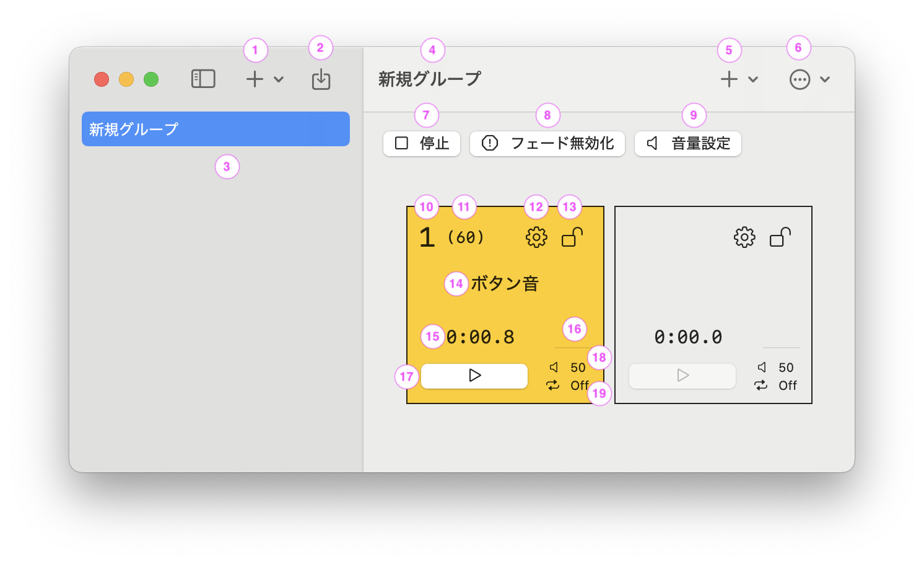The height and width of the screenshot is (564, 924).
Task: Click the sidebar plus add-group icon
Action: (x=255, y=79)
